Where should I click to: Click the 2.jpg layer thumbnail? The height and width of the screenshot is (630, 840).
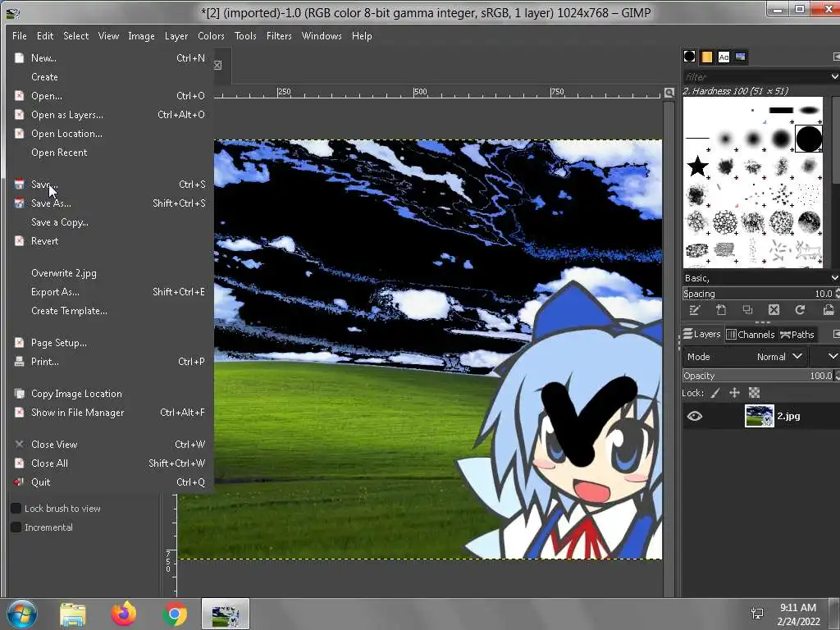pos(759,416)
